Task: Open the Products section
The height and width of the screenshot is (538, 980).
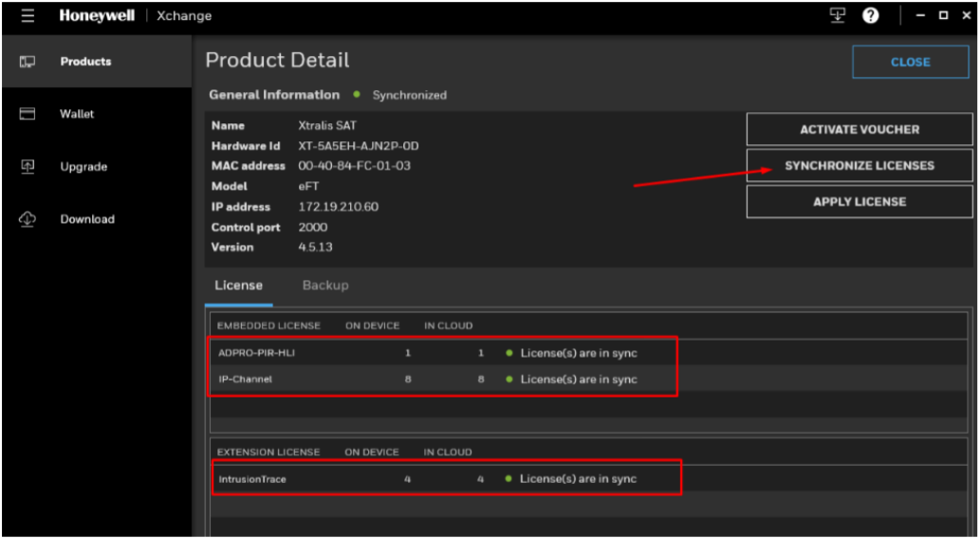Action: tap(97, 62)
